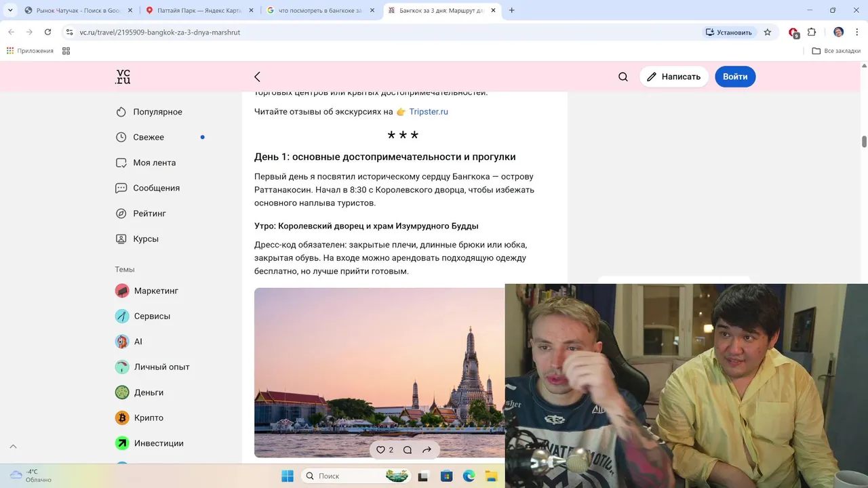This screenshot has height=488, width=868.
Task: Click the Популярное flame icon
Action: click(x=121, y=112)
